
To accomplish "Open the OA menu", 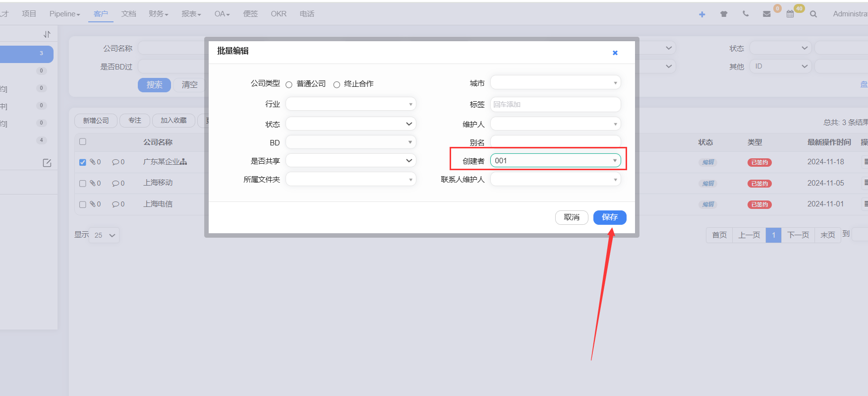I will click(222, 14).
